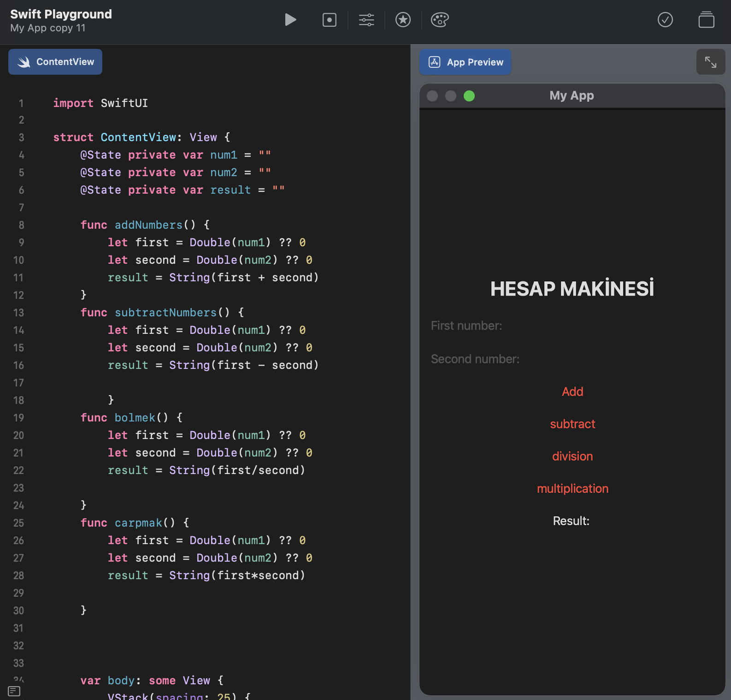Toggle the console panel icon at bottom left

[14, 691]
